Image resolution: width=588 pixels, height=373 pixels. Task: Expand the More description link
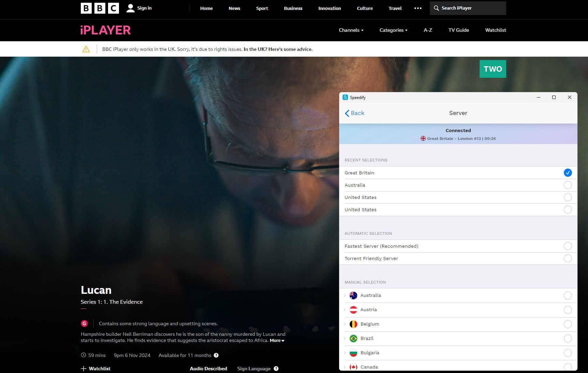coord(277,341)
